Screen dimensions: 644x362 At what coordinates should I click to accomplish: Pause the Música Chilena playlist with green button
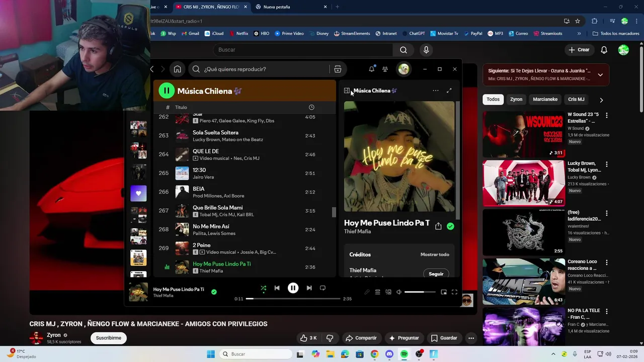(x=166, y=91)
